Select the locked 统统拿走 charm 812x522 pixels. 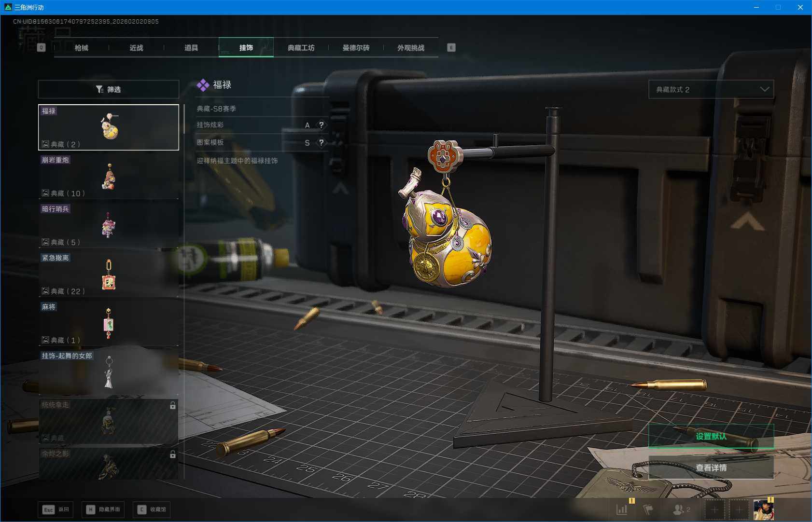108,421
